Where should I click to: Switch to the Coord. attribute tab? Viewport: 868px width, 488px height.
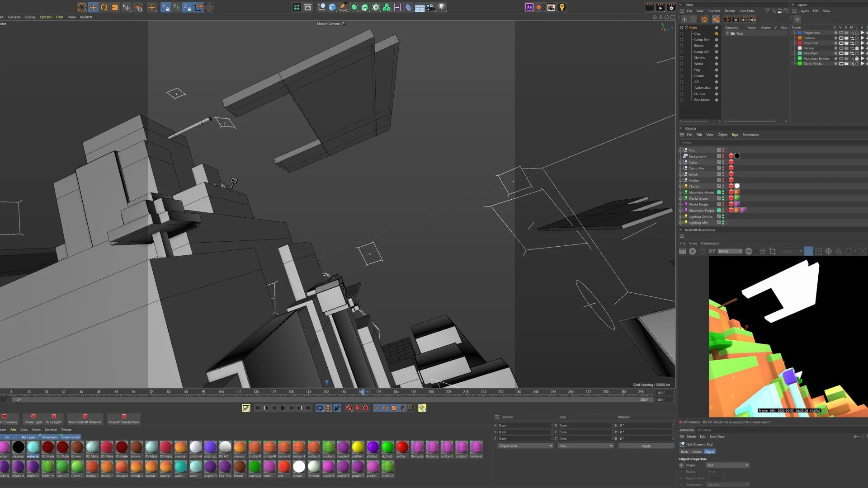pos(697,452)
